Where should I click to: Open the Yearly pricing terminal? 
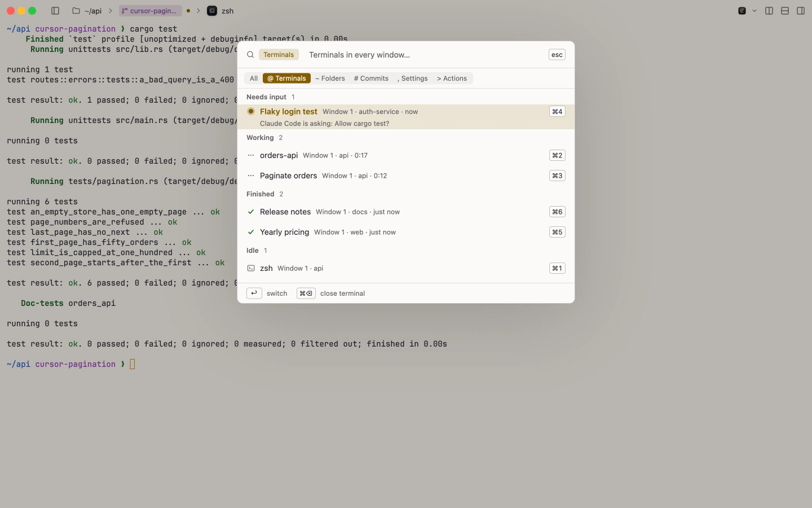(x=406, y=232)
